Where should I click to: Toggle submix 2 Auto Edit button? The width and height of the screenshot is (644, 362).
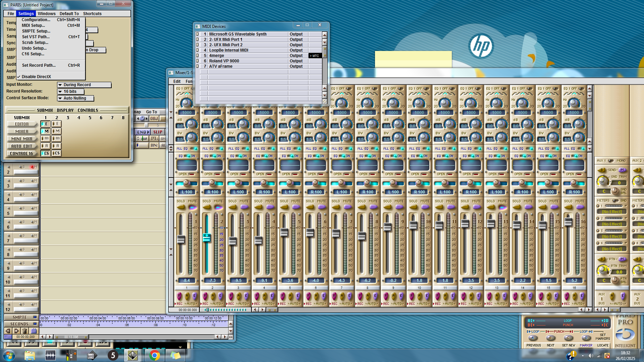click(x=56, y=146)
